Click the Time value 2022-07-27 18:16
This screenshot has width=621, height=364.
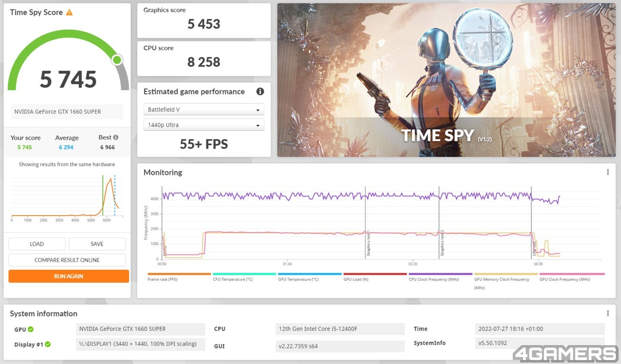(539, 329)
